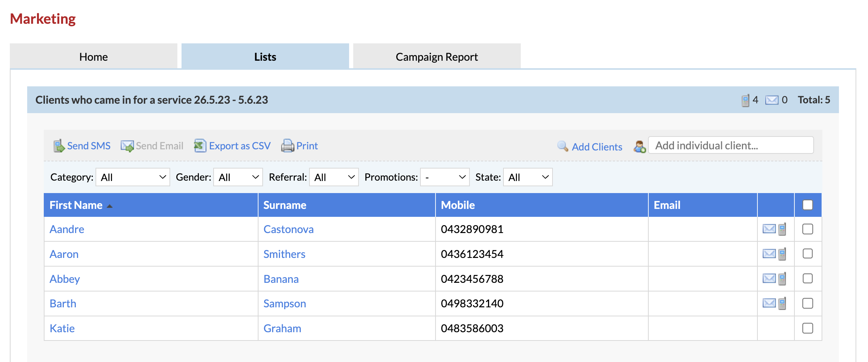Screen dimensions: 868x362
Task: Check the box for Aandre Castonova
Action: click(x=808, y=229)
